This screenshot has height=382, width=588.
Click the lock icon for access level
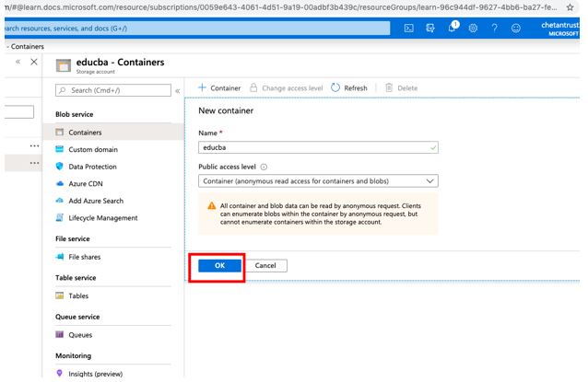tap(253, 87)
